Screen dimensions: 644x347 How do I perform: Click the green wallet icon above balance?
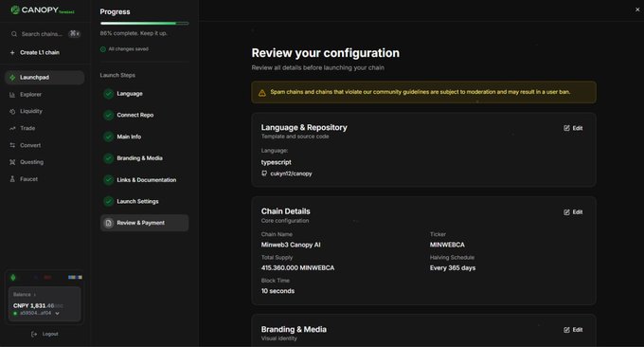13,277
